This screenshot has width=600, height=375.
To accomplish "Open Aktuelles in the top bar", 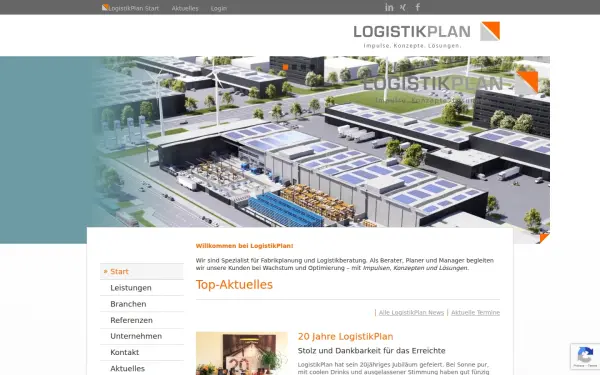I will [x=185, y=8].
